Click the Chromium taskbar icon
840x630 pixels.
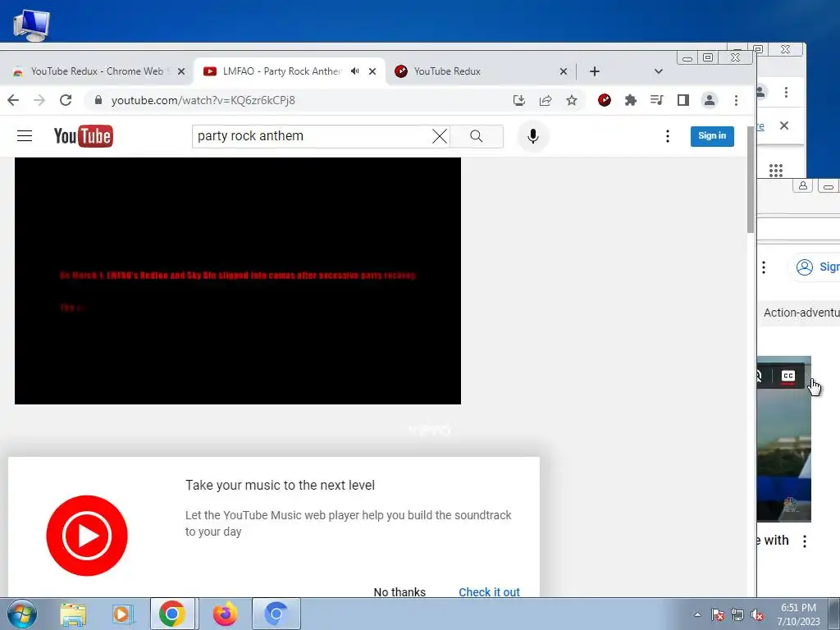[276, 614]
